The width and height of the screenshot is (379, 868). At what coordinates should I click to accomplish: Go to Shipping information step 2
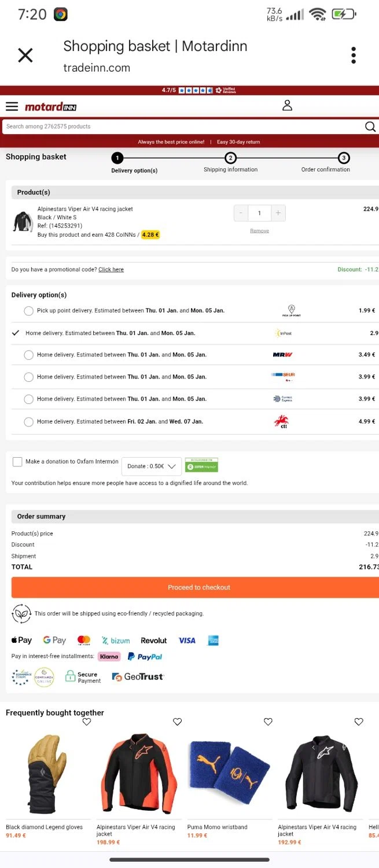pos(230,159)
